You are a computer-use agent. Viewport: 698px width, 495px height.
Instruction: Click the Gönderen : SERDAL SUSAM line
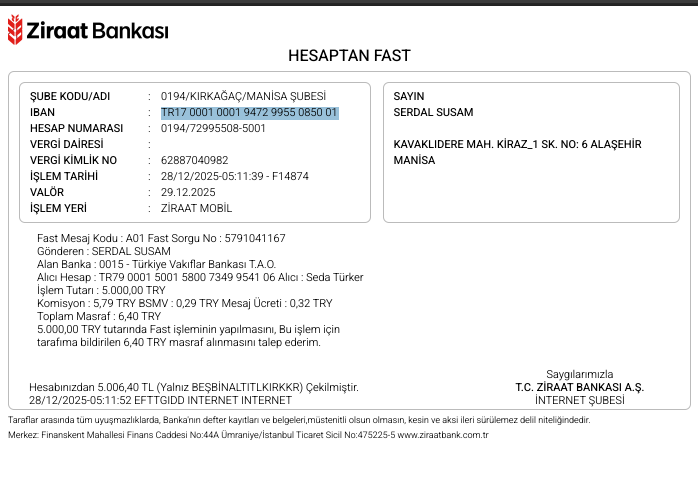pyautogui.click(x=104, y=252)
